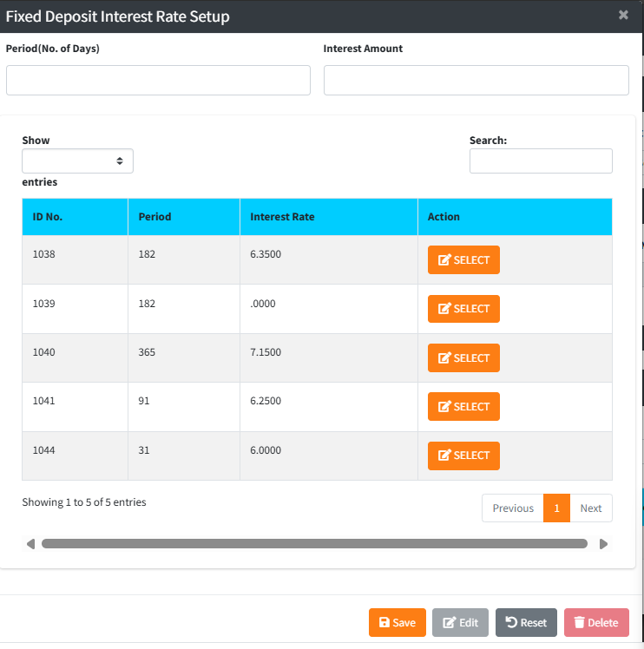Click the SELECT button for ID 1038
Viewport: 644px width, 649px height.
click(x=463, y=260)
